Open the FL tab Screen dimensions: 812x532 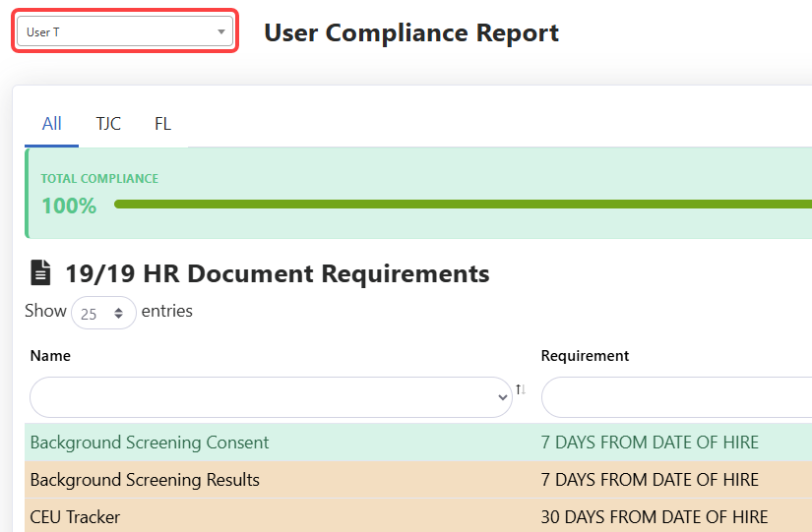click(162, 124)
